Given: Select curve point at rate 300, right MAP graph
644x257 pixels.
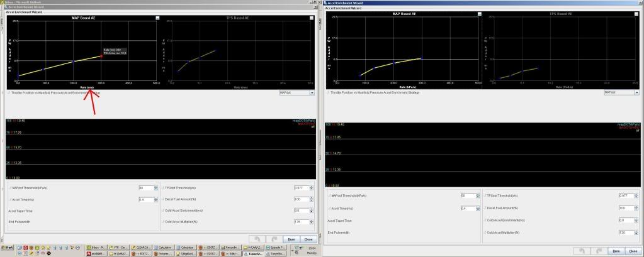Looking at the screenshot, I should click(421, 58).
